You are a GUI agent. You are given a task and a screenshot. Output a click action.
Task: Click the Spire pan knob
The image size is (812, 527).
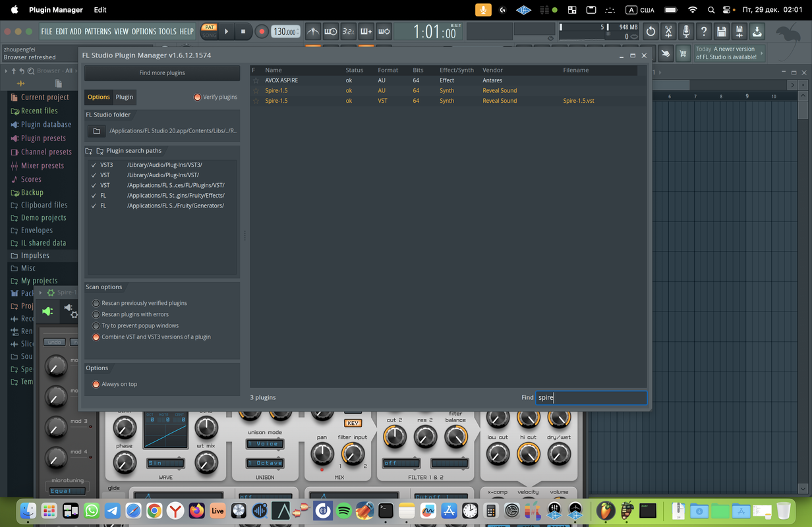322,453
